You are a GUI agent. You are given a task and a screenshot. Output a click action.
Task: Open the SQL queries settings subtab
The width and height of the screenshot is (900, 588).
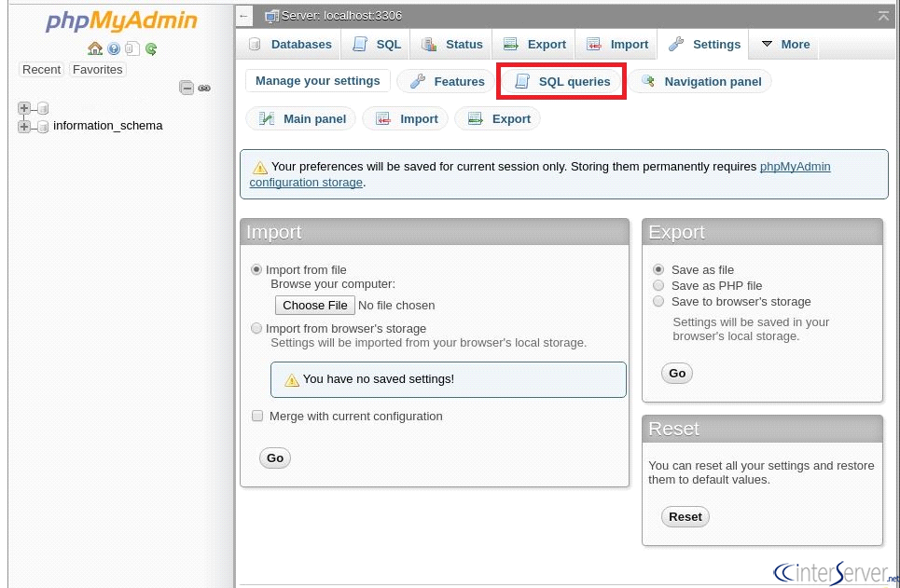tap(562, 81)
